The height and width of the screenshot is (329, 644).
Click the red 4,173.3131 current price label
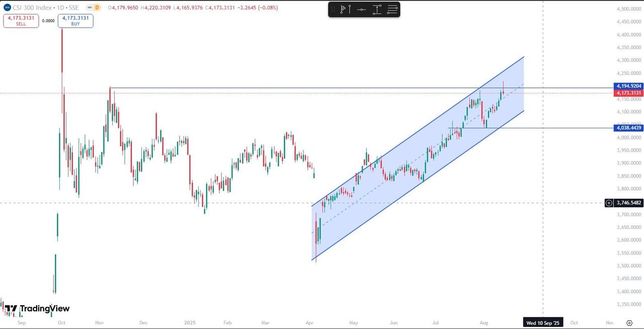[x=628, y=93]
